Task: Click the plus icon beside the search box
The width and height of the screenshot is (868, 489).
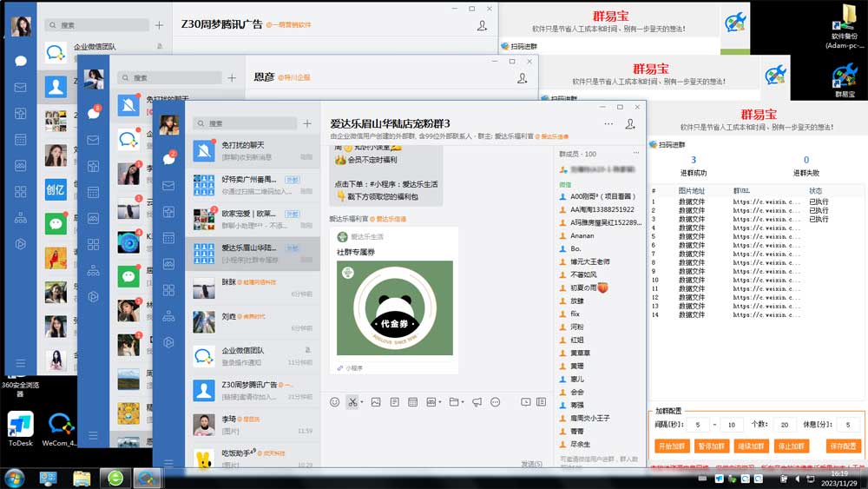Action: pyautogui.click(x=307, y=124)
